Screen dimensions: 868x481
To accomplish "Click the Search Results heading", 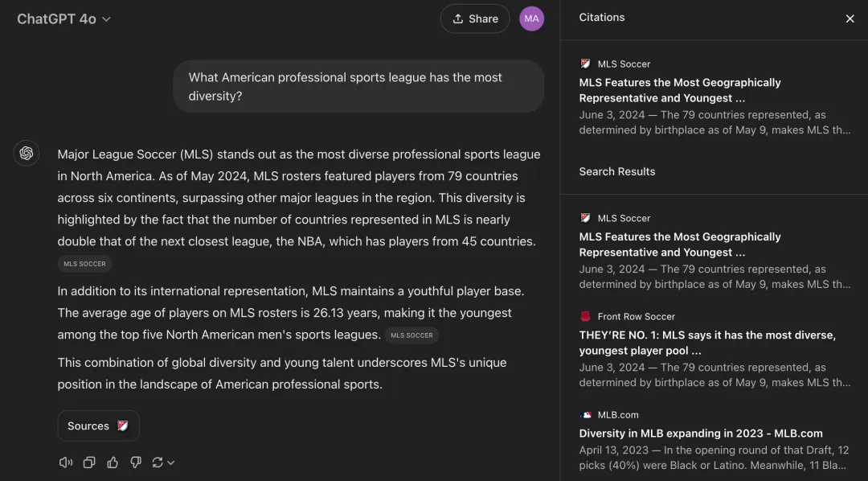I will click(617, 171).
